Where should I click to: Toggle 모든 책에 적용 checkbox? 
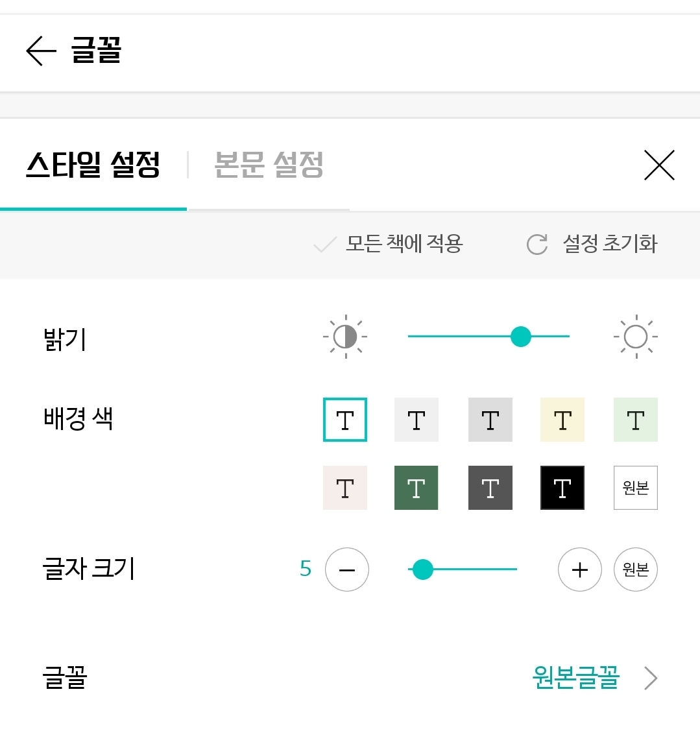(324, 245)
